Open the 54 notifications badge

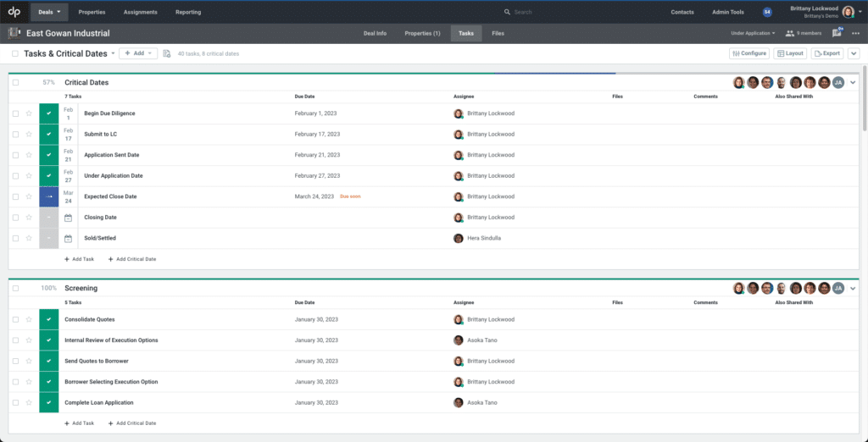point(766,12)
